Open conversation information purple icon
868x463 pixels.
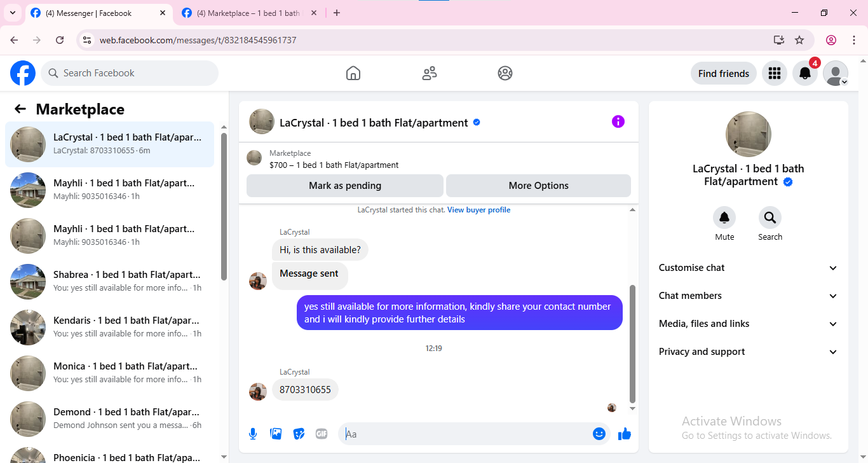coord(618,121)
